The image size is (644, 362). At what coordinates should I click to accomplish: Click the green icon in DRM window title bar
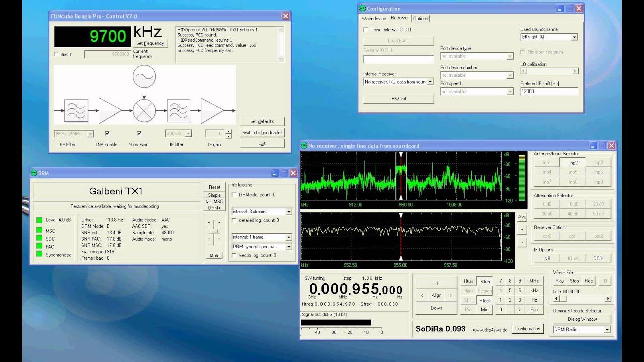[x=34, y=173]
